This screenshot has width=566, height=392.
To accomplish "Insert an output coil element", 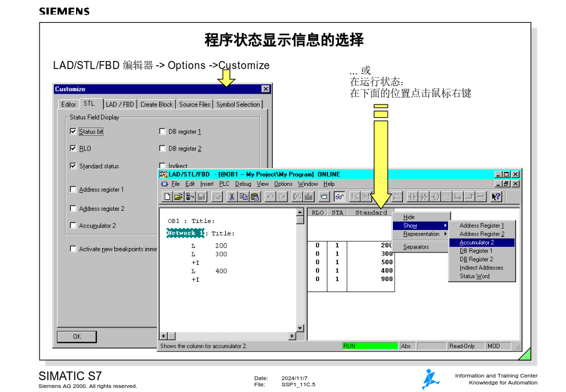I will pyautogui.click(x=435, y=197).
